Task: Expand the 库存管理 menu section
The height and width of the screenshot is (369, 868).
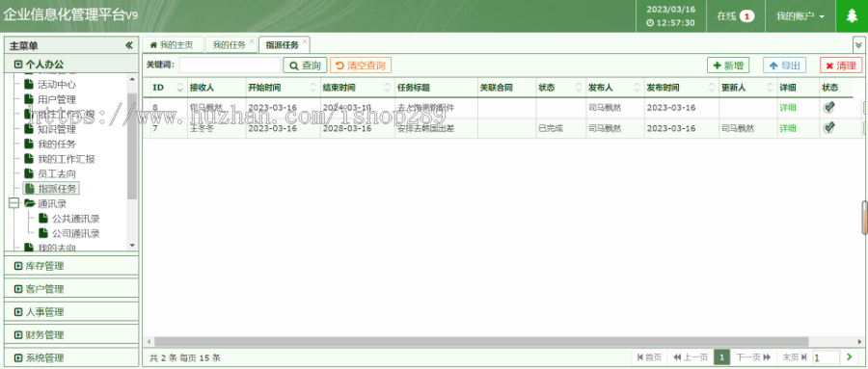Action: 71,266
